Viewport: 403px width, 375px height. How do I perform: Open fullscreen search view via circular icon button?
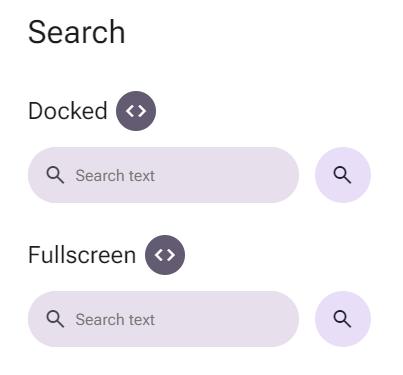343,319
